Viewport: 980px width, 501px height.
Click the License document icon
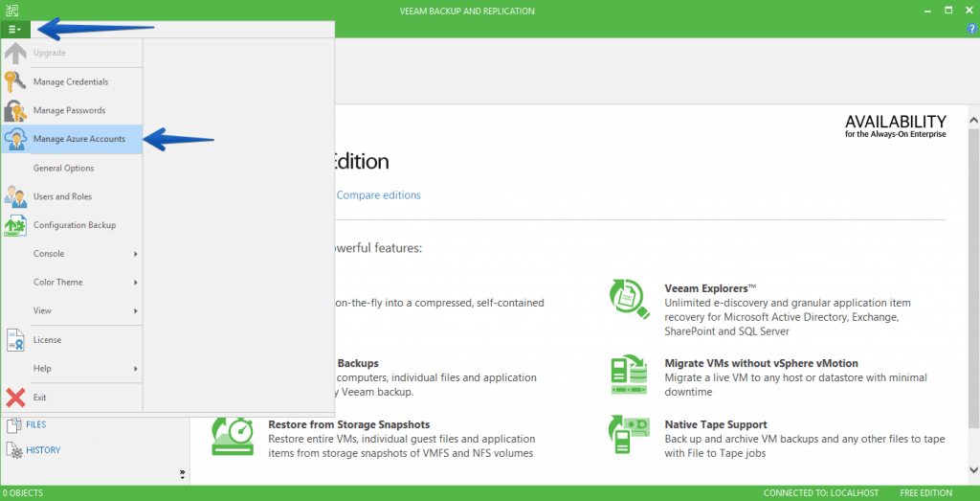[x=15, y=340]
